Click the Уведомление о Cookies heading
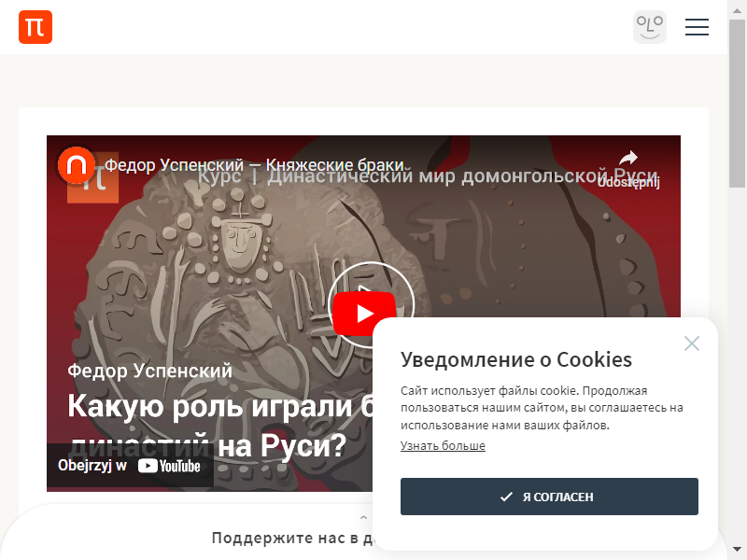This screenshot has width=747, height=560. point(516,359)
